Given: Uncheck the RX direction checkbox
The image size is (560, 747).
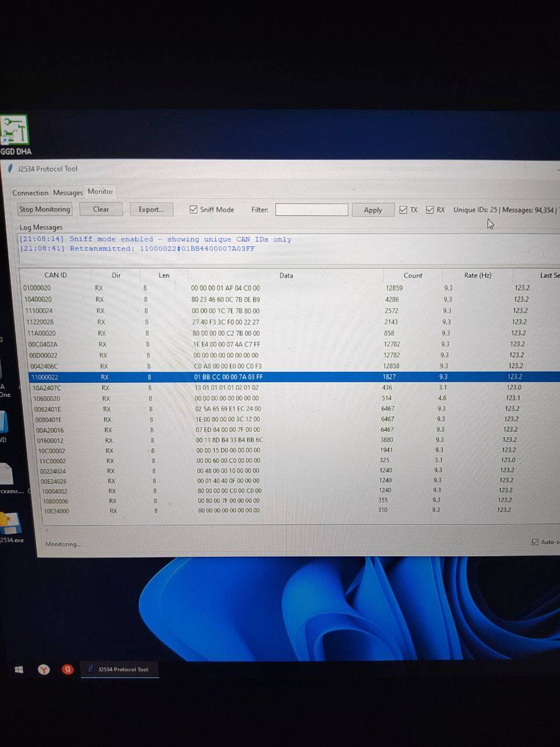Looking at the screenshot, I should pyautogui.click(x=430, y=210).
